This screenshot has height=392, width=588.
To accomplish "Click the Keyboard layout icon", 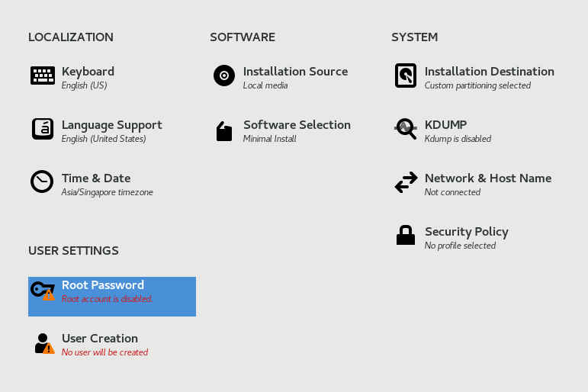I will point(43,76).
